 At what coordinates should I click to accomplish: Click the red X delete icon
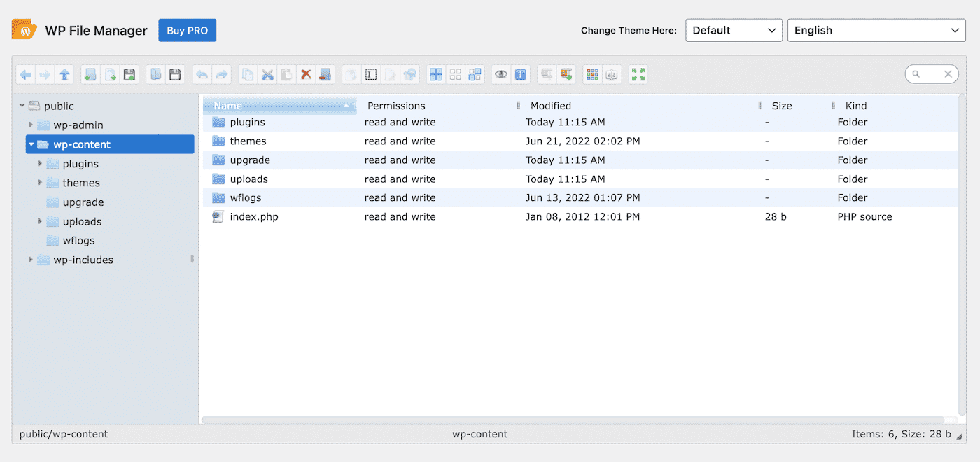point(306,74)
